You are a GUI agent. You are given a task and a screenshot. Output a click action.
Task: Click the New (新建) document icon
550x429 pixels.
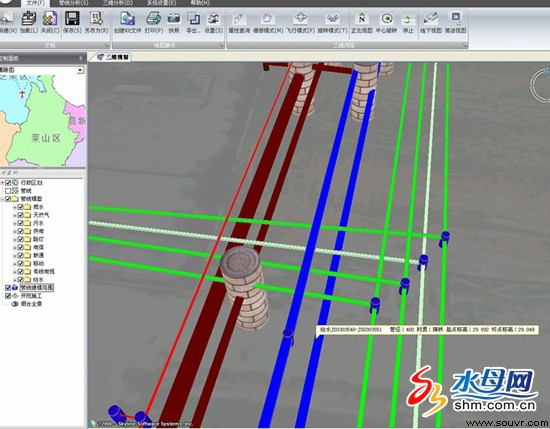[x=6, y=18]
